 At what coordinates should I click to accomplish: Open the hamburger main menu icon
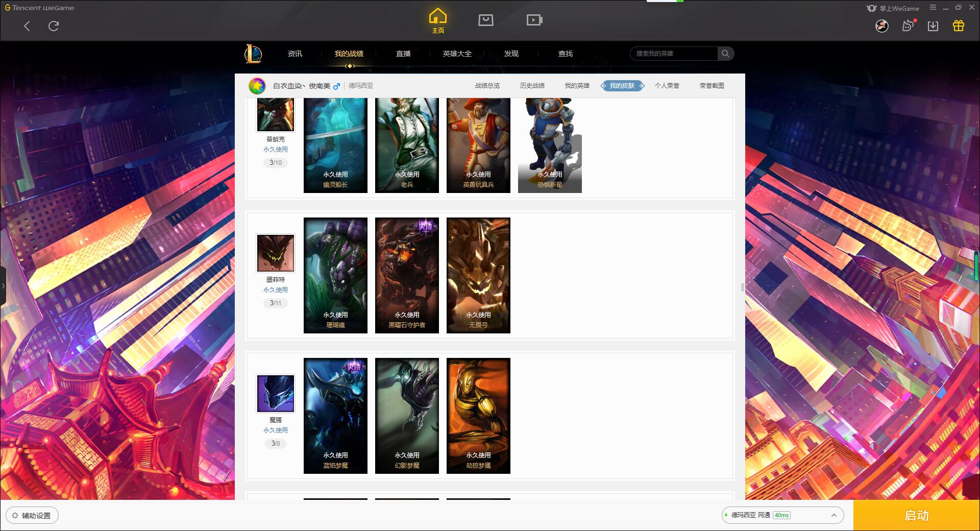(933, 8)
